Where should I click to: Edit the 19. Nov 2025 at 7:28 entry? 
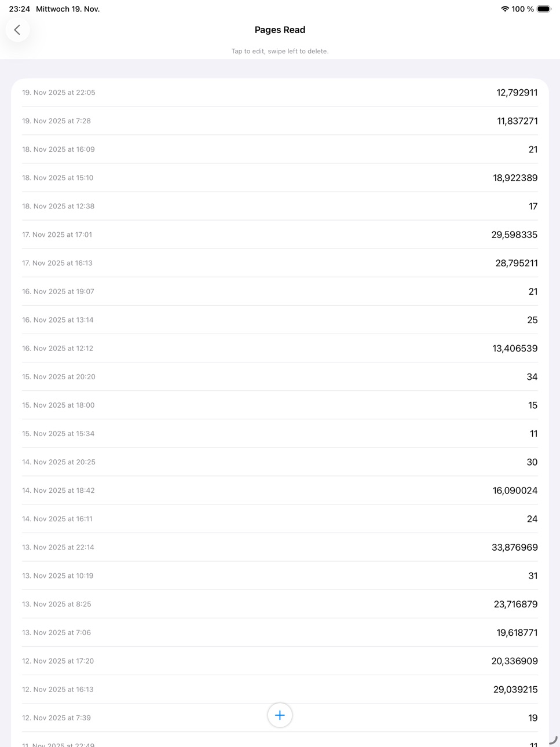280,121
